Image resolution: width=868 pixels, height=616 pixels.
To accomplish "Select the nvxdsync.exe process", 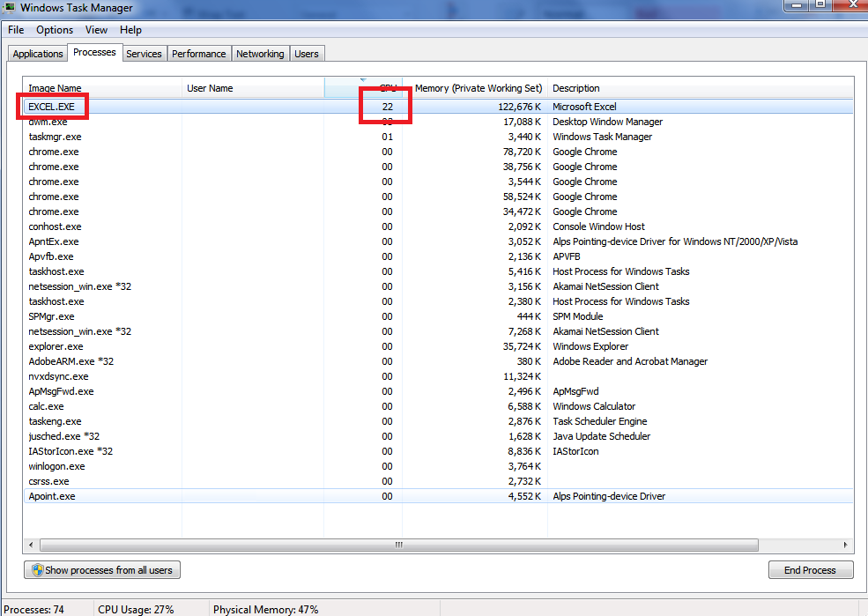I will pyautogui.click(x=438, y=375).
